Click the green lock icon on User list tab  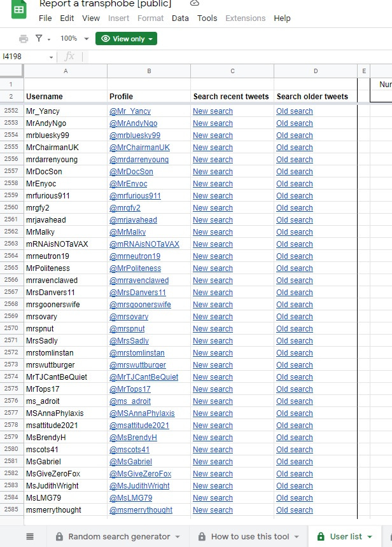(x=321, y=537)
